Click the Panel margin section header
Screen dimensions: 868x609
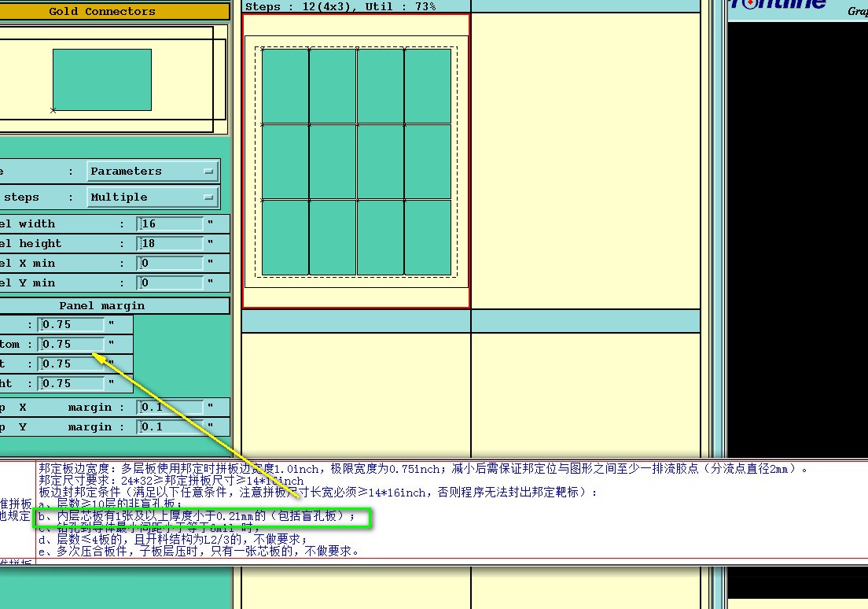coord(113,306)
